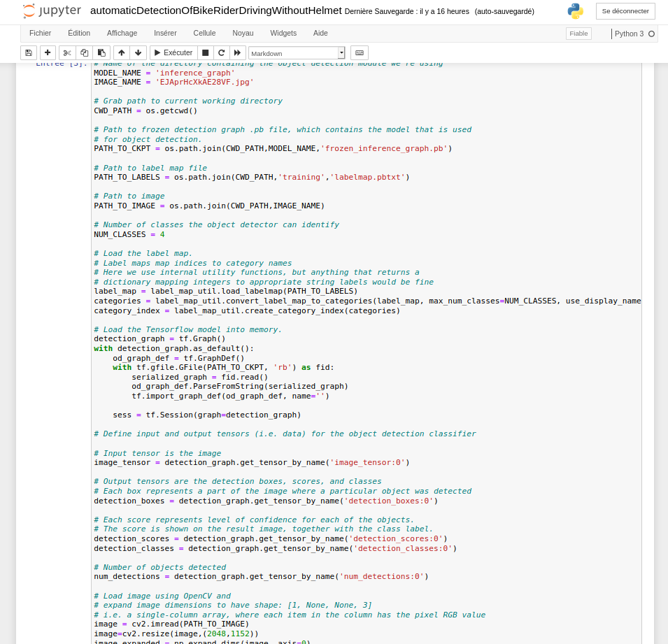Click the Se déconnecter button
The height and width of the screenshot is (644, 668).
click(x=625, y=11)
